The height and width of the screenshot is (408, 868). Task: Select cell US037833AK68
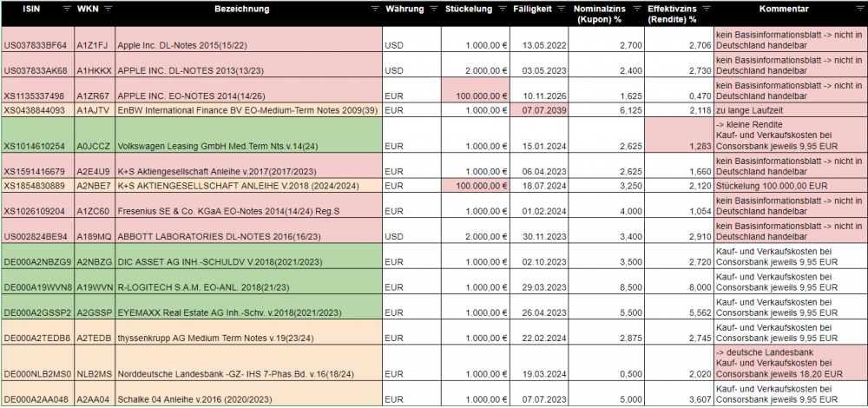coord(37,65)
